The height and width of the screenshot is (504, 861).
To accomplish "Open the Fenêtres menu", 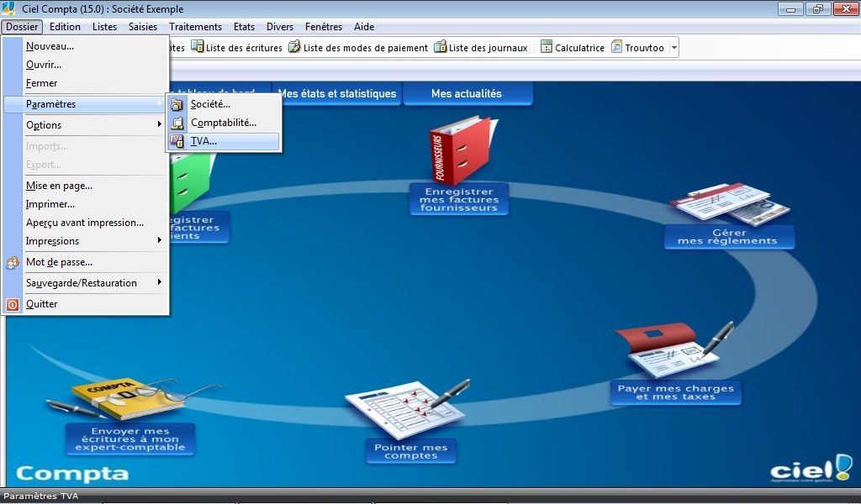I will tap(324, 26).
